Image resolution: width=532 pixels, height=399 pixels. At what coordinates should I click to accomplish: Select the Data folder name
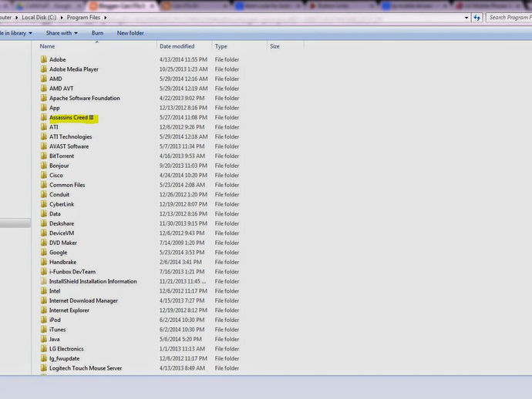[x=55, y=214]
